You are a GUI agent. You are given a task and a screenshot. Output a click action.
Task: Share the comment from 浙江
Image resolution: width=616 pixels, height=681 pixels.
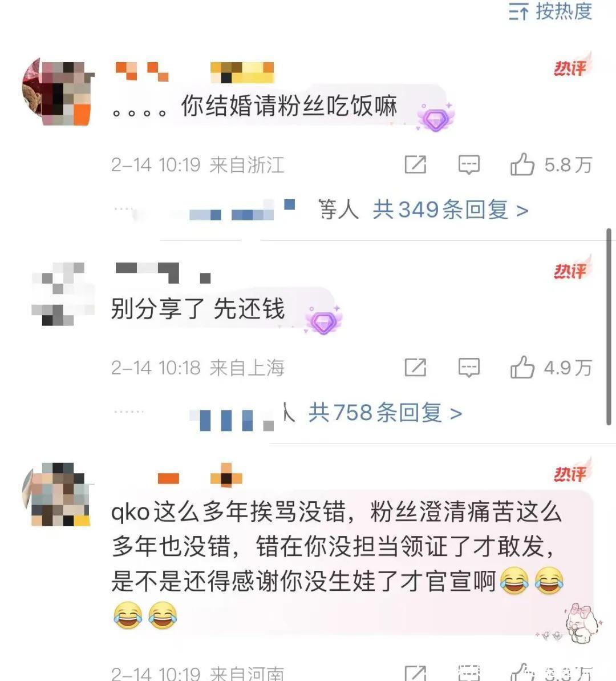tap(415, 164)
